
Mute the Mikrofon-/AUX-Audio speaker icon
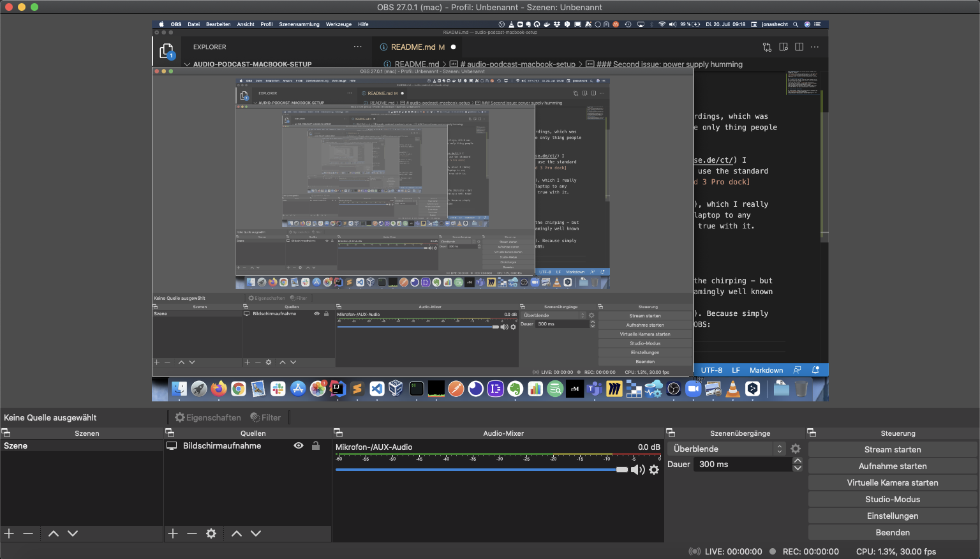(x=637, y=470)
